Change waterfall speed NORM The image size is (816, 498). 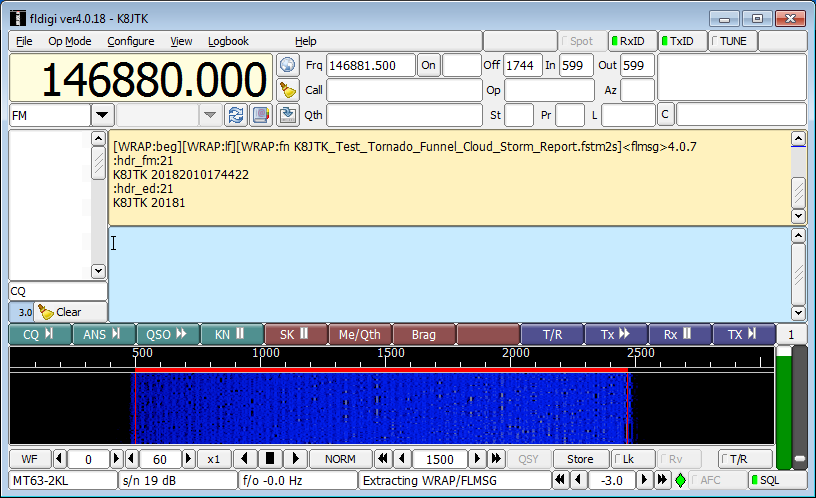(340, 459)
